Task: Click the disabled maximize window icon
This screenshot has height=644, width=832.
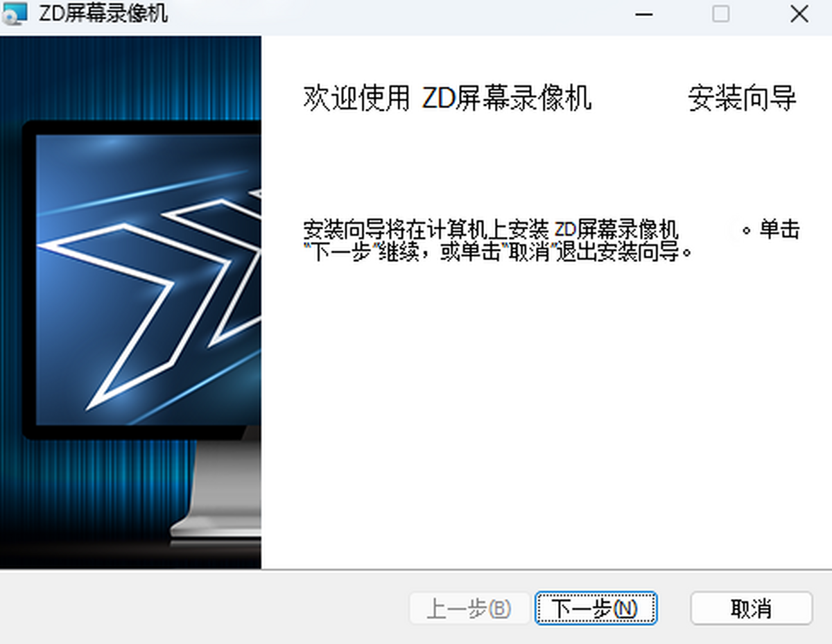Action: point(721,14)
